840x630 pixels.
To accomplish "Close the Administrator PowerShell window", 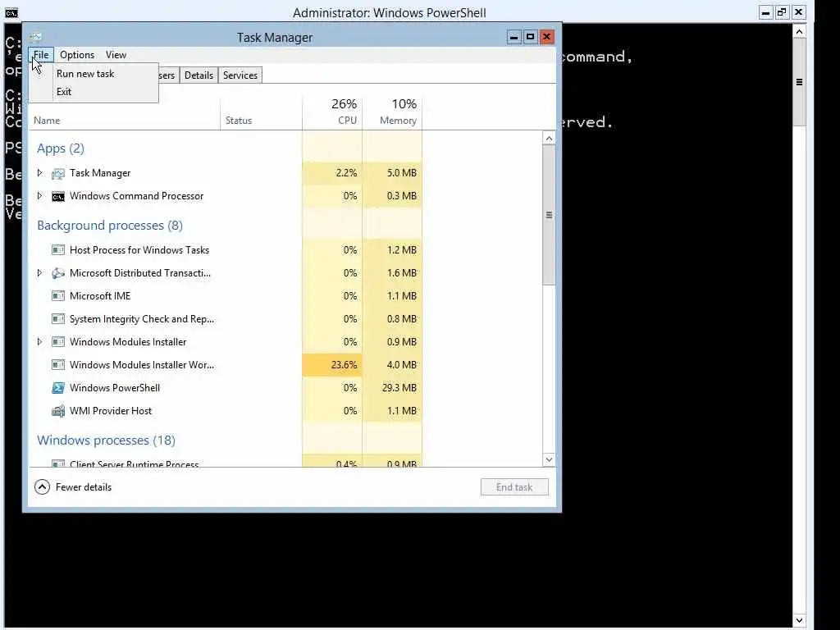I will coord(799,12).
